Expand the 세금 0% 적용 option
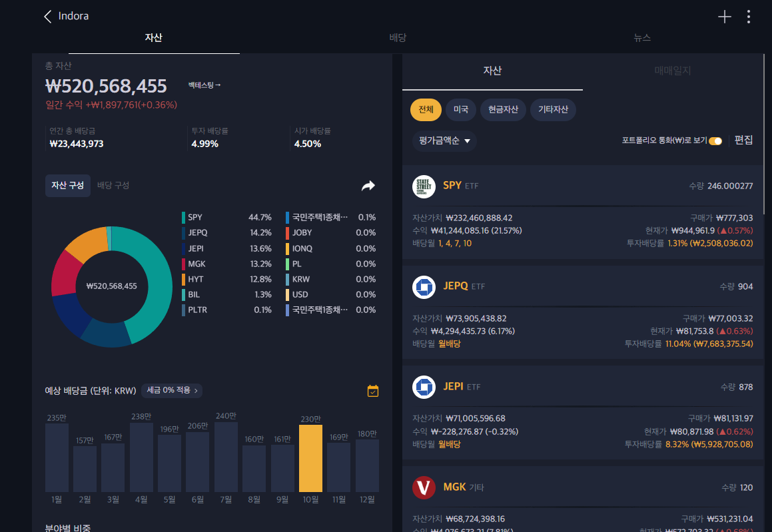Viewport: 772px width, 532px height. (x=171, y=390)
